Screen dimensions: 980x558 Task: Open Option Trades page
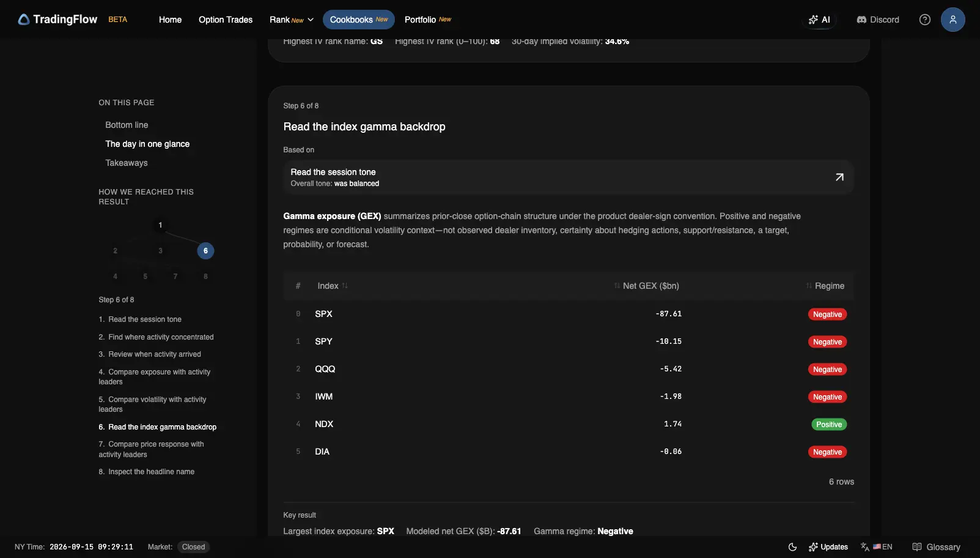tap(226, 20)
